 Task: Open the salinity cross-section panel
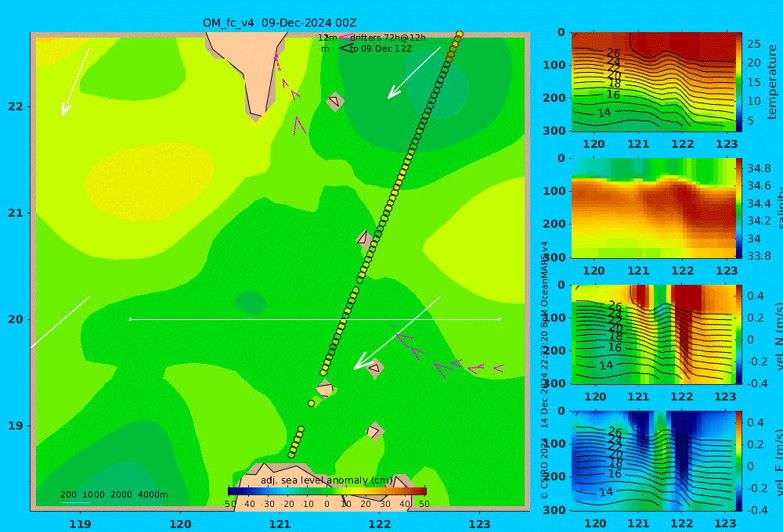coord(653,208)
